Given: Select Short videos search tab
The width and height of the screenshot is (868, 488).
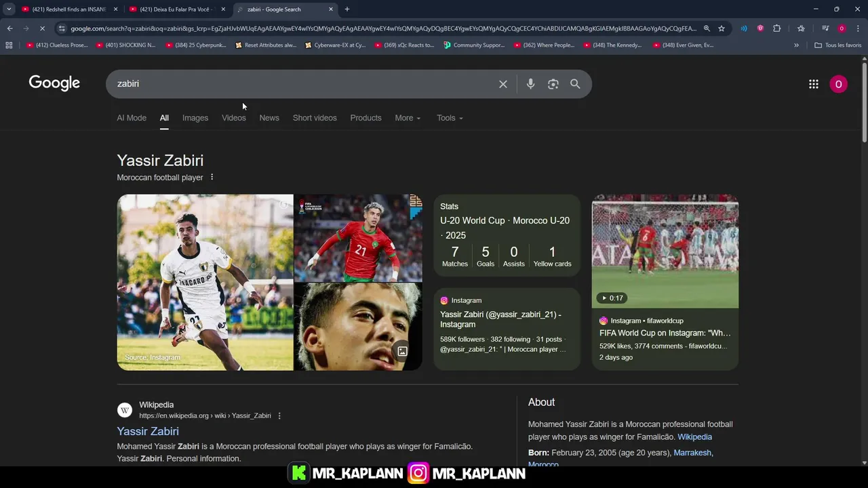Looking at the screenshot, I should coord(315,118).
